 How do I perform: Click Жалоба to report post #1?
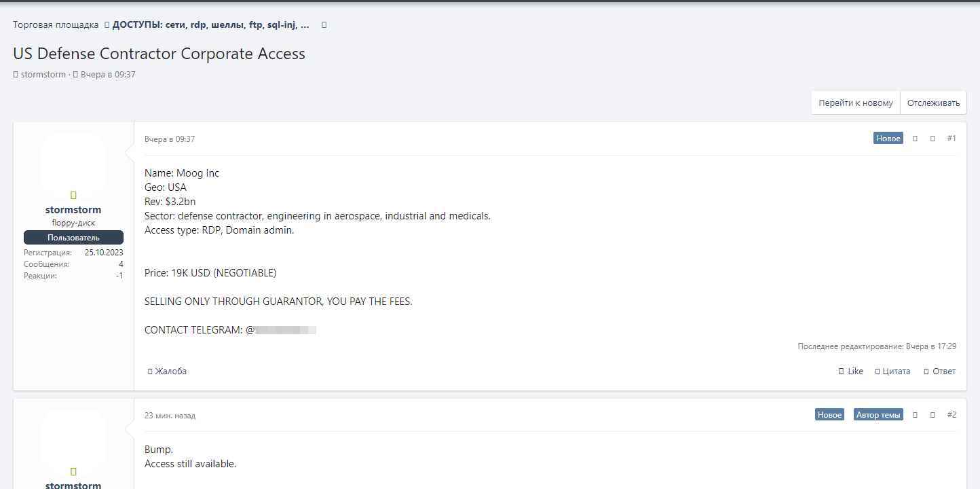[x=167, y=372]
